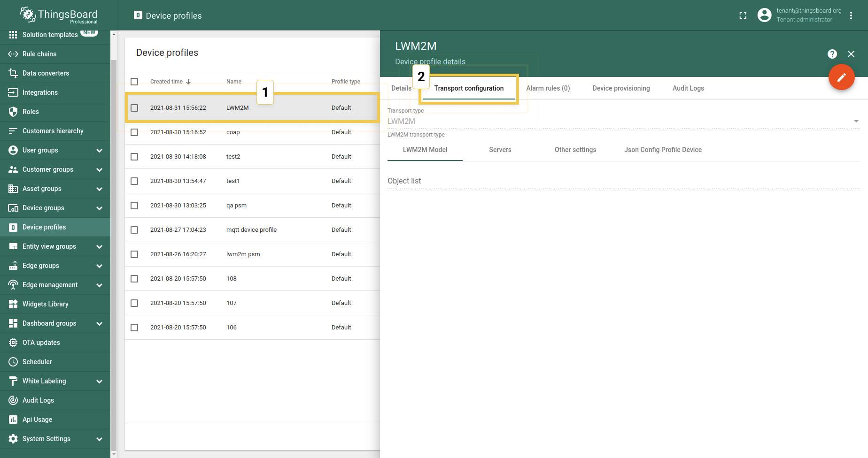
Task: Open the Transport type dropdown
Action: click(x=624, y=121)
